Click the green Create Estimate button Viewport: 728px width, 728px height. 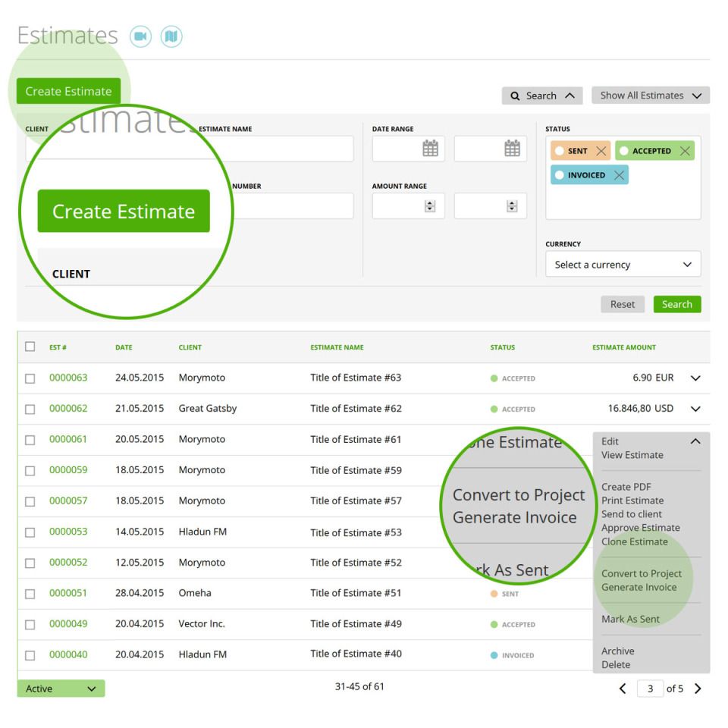67,91
